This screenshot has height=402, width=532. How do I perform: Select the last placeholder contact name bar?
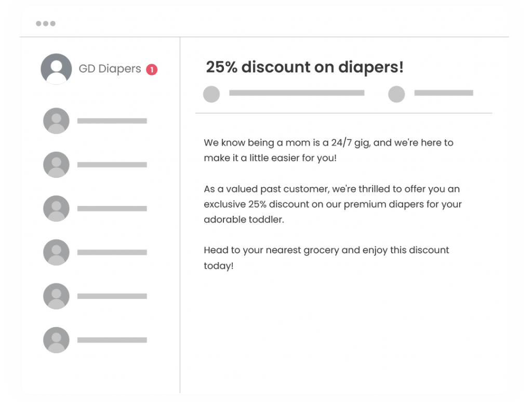point(112,340)
